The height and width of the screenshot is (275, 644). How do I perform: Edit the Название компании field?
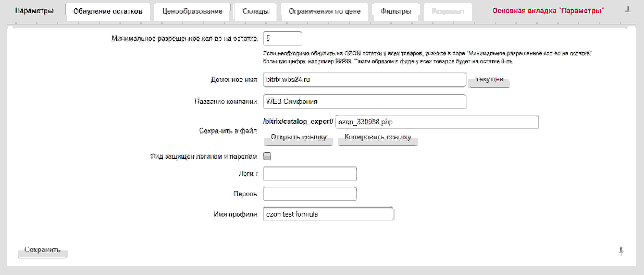point(364,101)
